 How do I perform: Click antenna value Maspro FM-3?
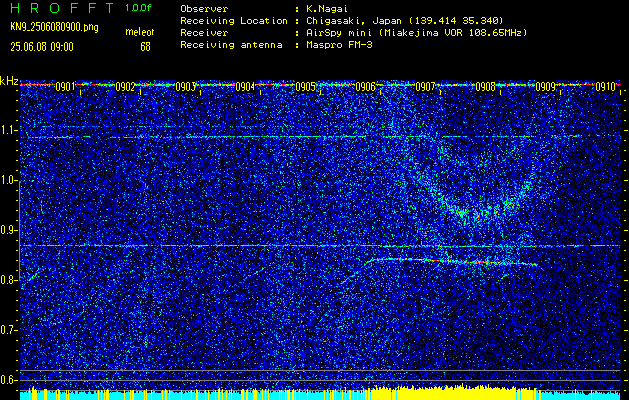[x=338, y=45]
